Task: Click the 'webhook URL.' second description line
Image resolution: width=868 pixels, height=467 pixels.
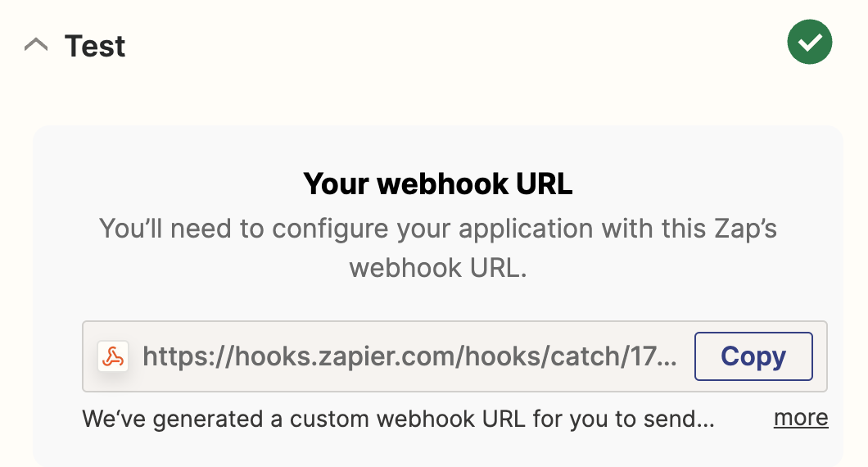Action: pos(438,268)
